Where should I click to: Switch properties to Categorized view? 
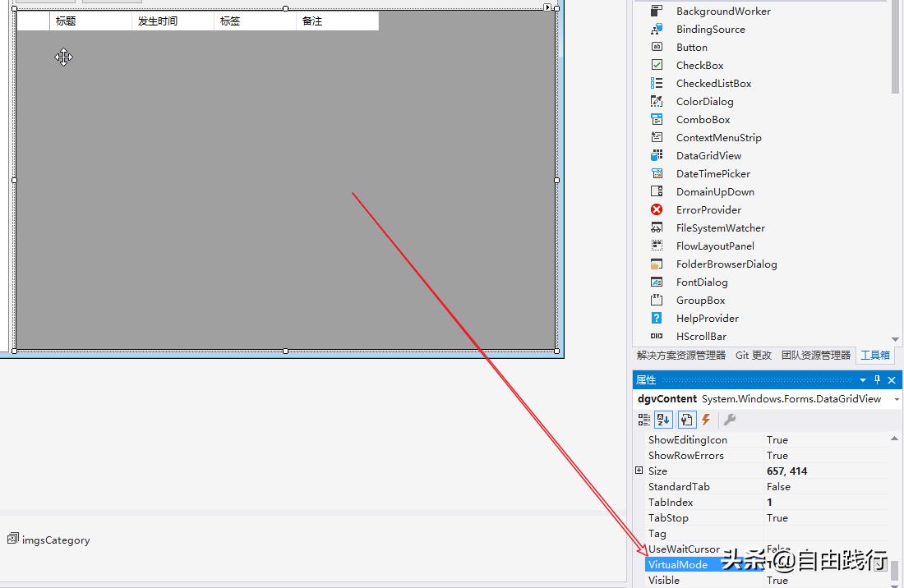pyautogui.click(x=643, y=420)
